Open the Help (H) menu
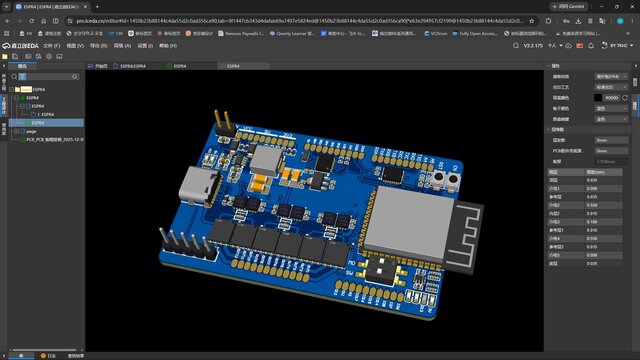 coord(168,46)
